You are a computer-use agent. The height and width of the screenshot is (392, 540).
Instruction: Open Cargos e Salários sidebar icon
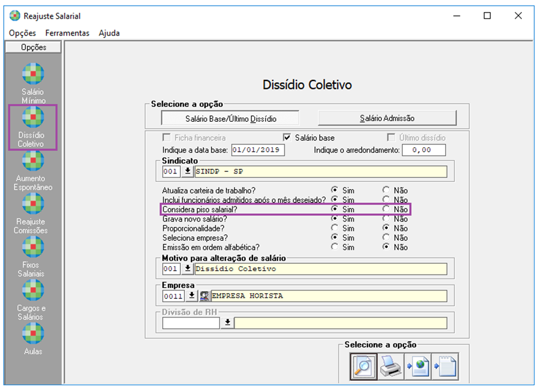click(x=33, y=290)
